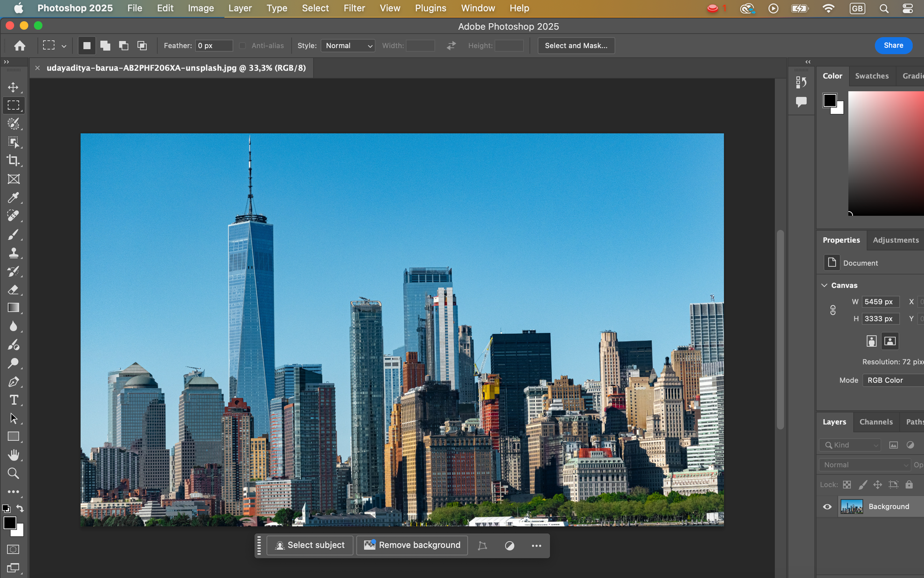
Task: Hide the Background layer visibility
Action: [x=827, y=507]
